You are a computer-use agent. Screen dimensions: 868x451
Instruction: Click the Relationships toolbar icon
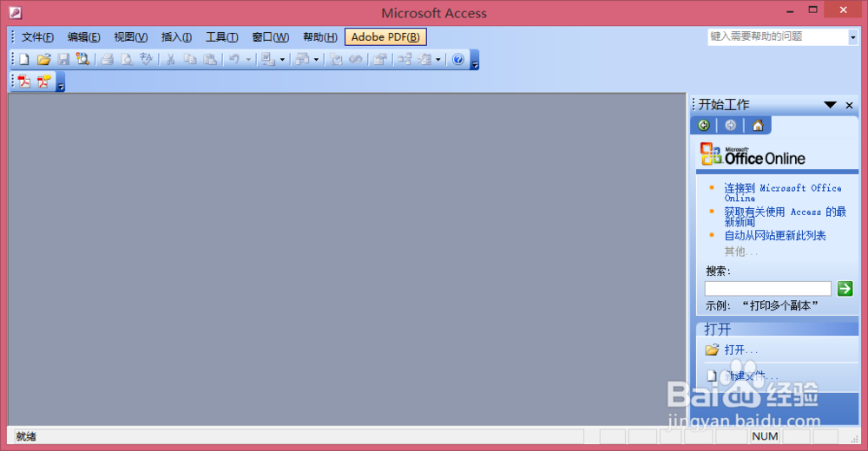(404, 59)
